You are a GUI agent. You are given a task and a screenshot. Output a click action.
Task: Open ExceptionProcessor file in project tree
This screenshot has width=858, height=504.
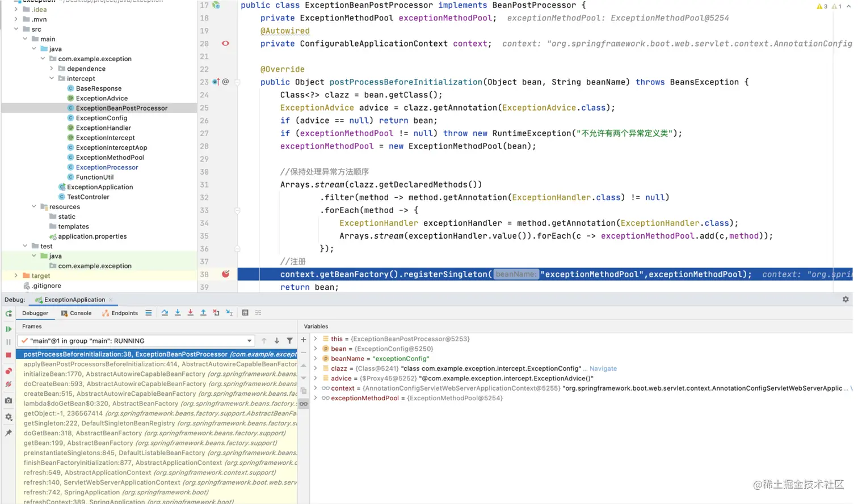pyautogui.click(x=107, y=167)
